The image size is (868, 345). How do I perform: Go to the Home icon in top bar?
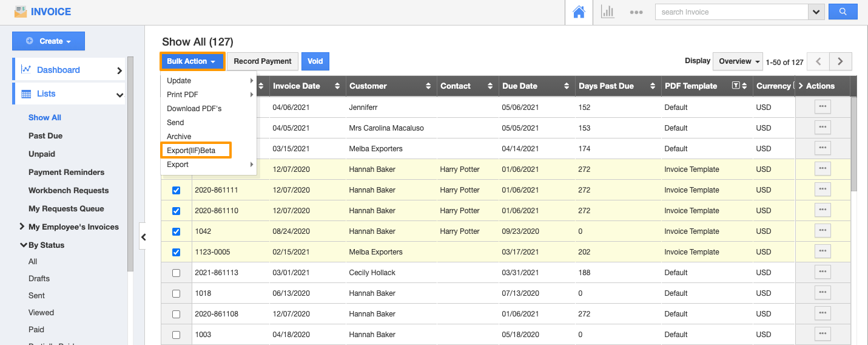click(579, 12)
